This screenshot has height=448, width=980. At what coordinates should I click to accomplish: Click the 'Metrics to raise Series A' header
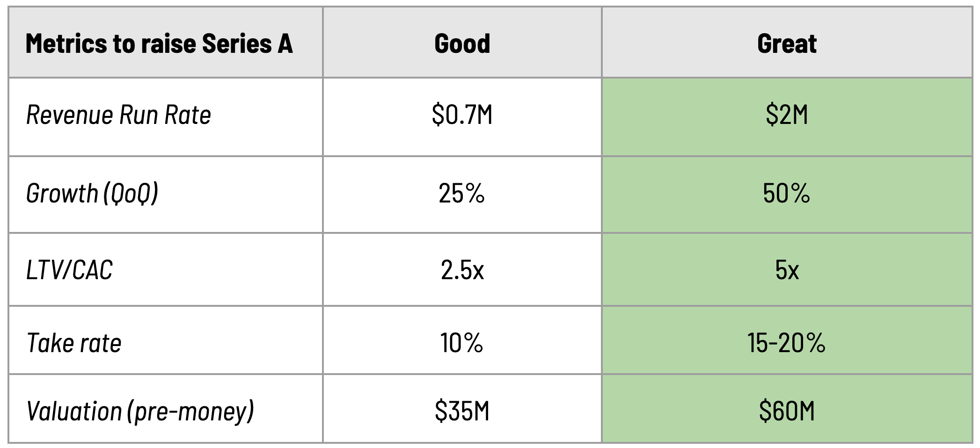159,44
